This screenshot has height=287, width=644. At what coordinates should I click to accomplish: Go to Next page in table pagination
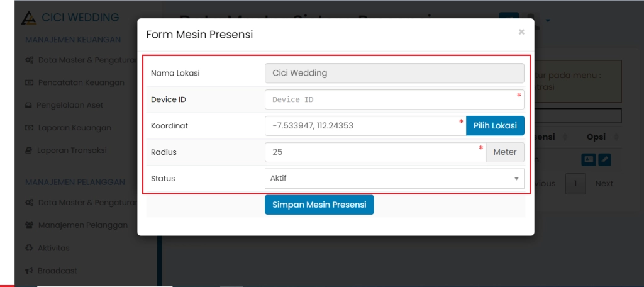pyautogui.click(x=604, y=184)
